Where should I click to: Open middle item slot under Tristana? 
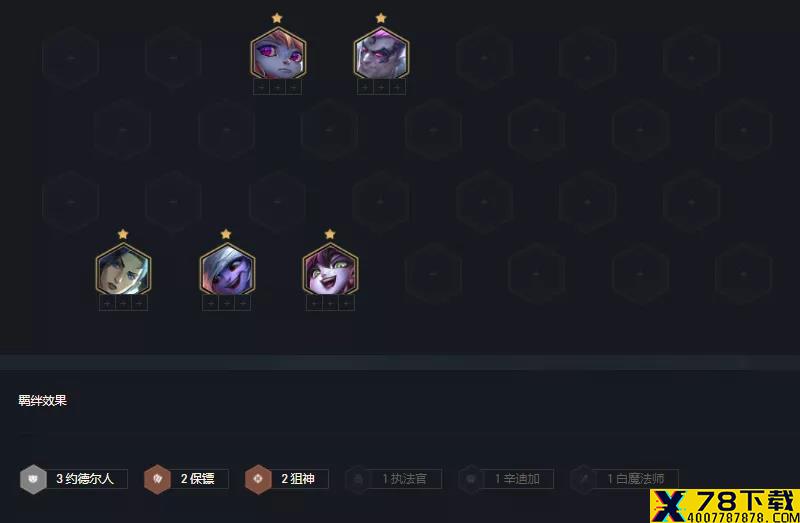coord(227,303)
